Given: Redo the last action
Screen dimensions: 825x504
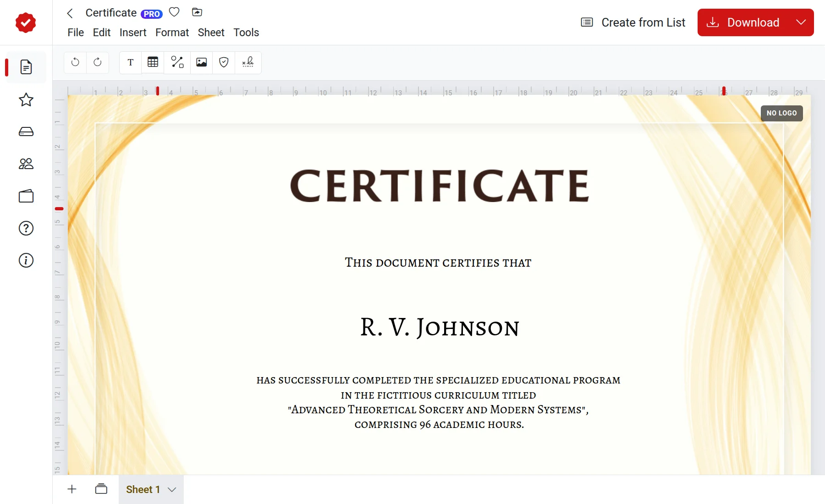Looking at the screenshot, I should (98, 62).
